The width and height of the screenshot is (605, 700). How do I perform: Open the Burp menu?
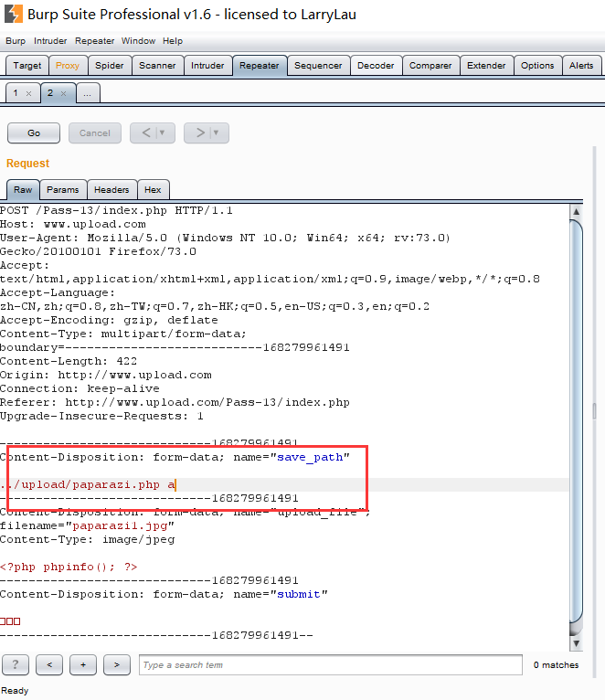(x=16, y=41)
